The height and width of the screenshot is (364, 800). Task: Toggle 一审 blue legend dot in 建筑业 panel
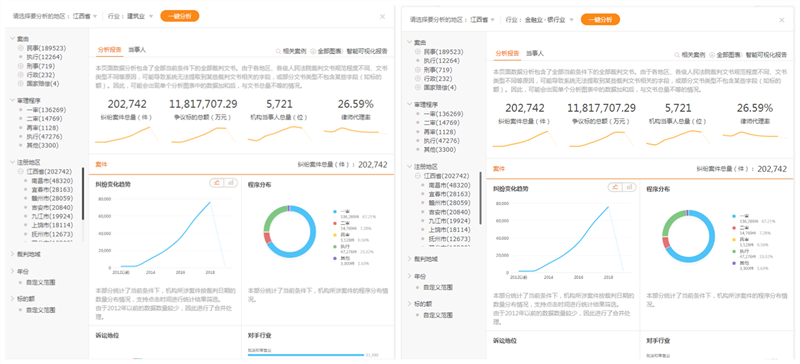click(334, 211)
